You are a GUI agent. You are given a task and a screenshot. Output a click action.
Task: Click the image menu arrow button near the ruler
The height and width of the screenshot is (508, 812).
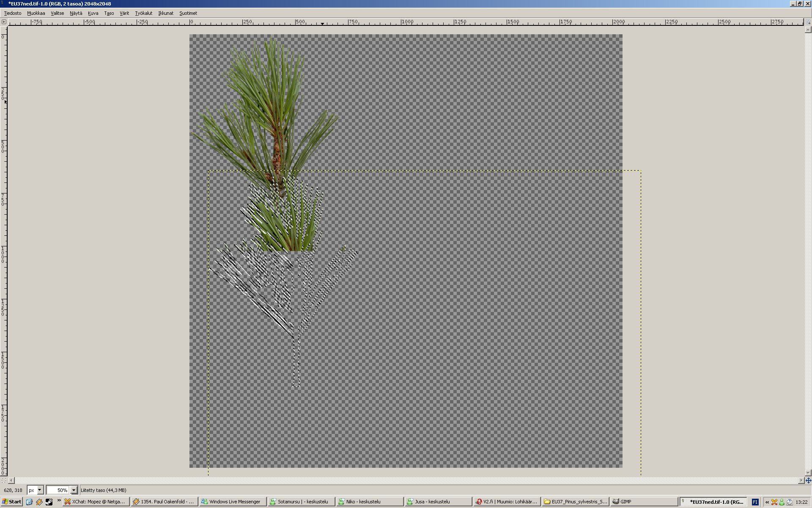[4, 22]
